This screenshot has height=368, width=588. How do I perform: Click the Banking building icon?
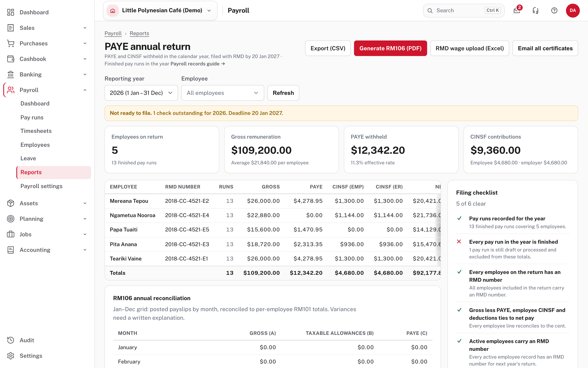click(x=10, y=74)
